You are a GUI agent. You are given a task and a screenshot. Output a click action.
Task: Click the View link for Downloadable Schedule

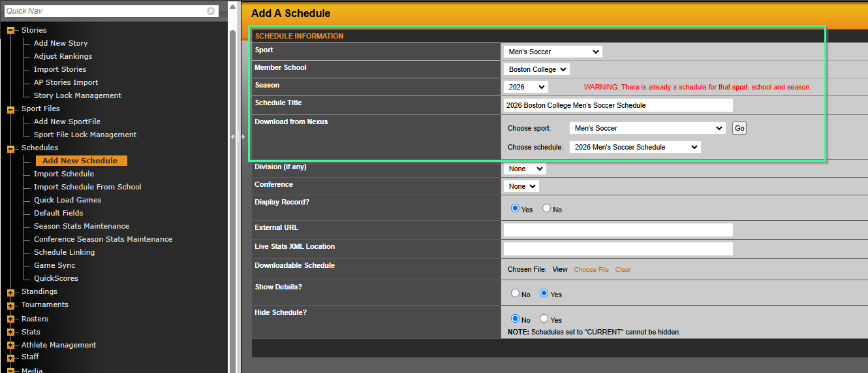(560, 269)
